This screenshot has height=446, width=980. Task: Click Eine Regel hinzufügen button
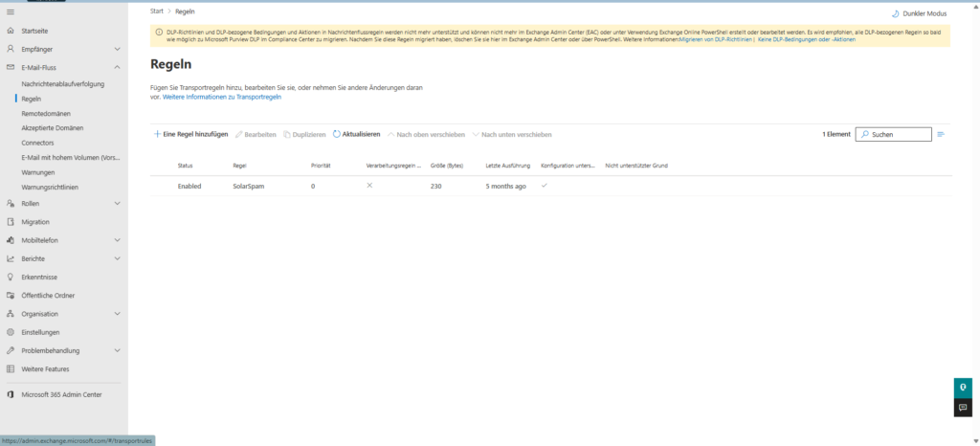click(190, 134)
